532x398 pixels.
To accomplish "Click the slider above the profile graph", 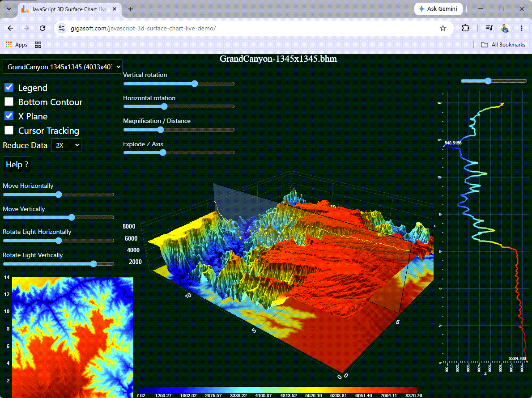I will tap(494, 80).
